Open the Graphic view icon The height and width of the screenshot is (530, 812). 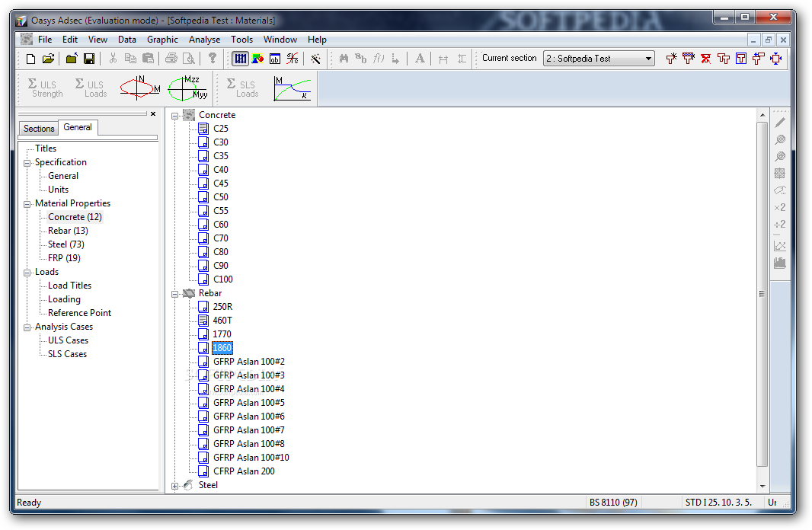tap(257, 59)
